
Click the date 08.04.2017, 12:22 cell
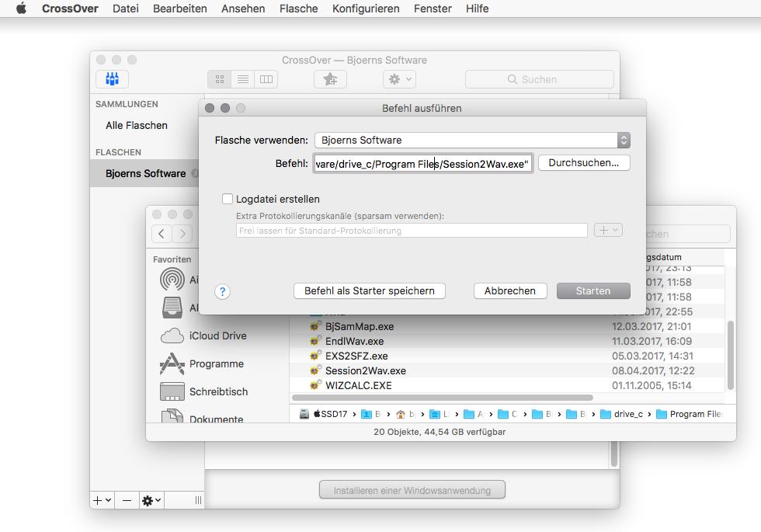[653, 371]
